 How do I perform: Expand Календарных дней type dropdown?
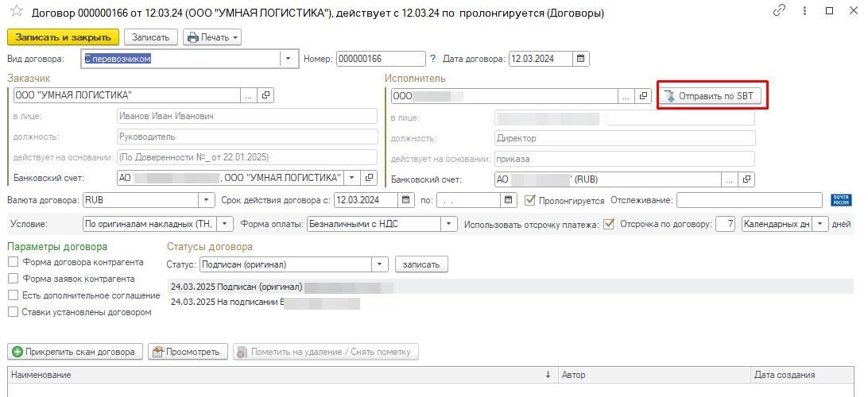click(820, 224)
